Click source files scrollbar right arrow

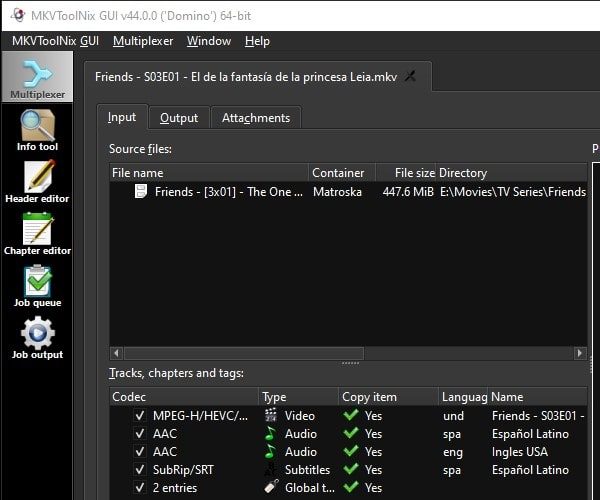(x=580, y=353)
